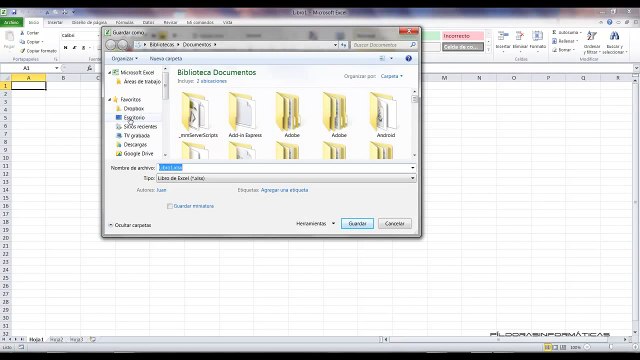Image resolution: width=640 pixels, height=360 pixels.
Task: Click the 'Copiar formato' paintbrush icon
Action: [x=22, y=51]
